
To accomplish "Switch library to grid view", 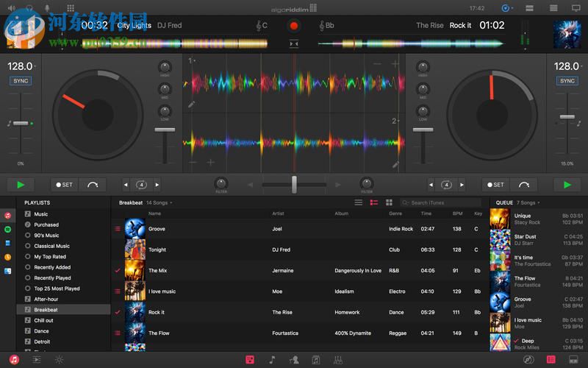I will 390,203.
